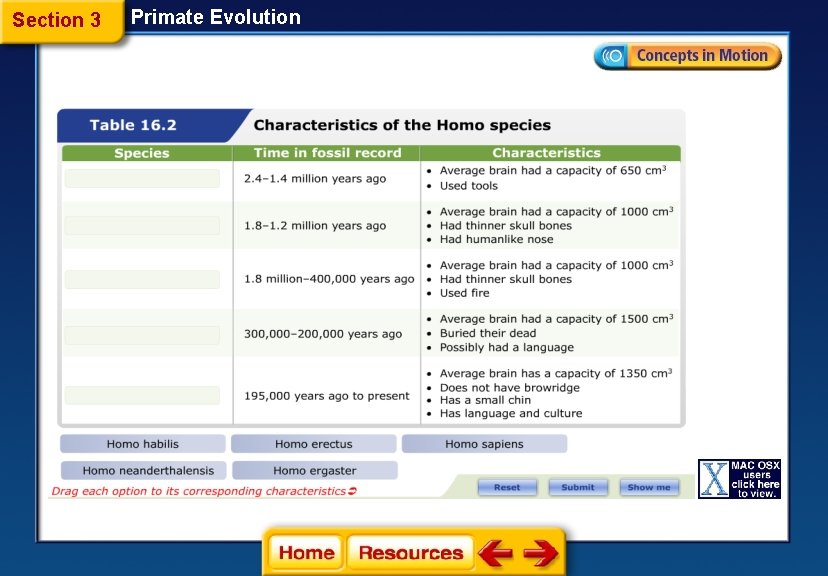Click '300,000–200,000 years ago' cell
The width and height of the screenshot is (828, 576).
(x=323, y=334)
